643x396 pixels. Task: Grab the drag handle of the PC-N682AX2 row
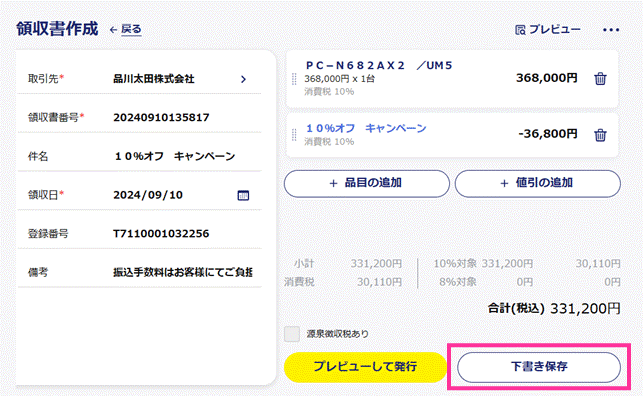point(294,79)
